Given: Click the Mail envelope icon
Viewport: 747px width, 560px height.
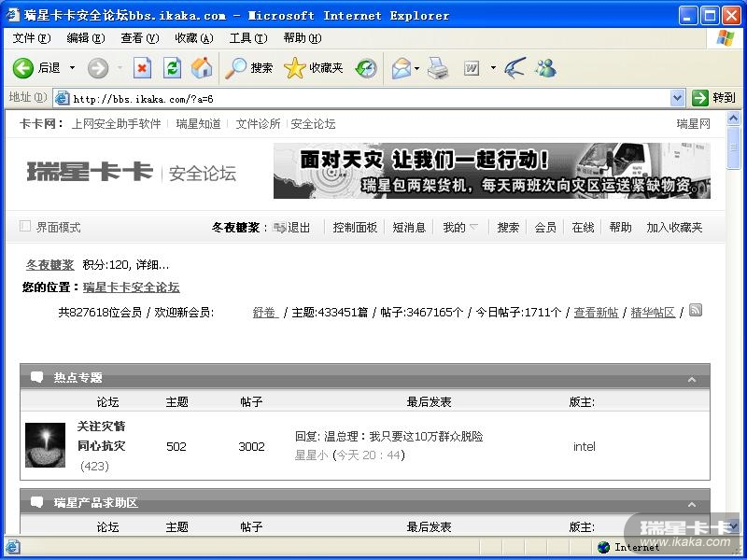Looking at the screenshot, I should click(402, 68).
